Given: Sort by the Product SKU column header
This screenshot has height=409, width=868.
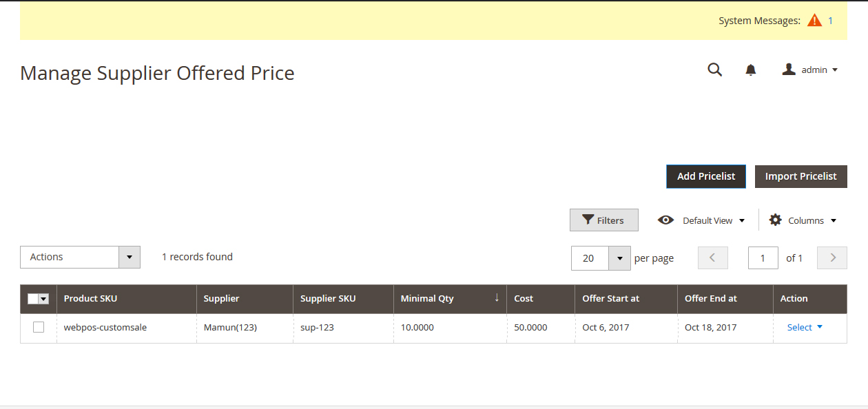Looking at the screenshot, I should tap(127, 299).
